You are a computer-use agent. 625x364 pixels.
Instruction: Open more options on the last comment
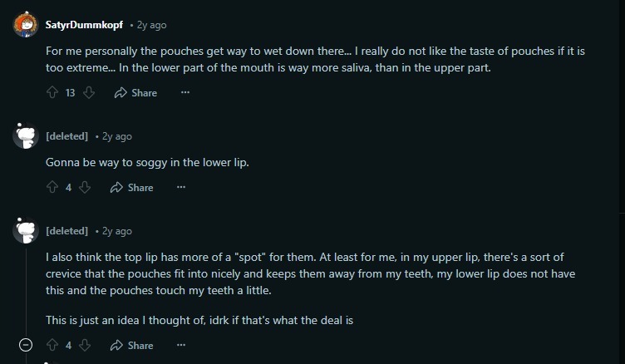[x=180, y=345]
